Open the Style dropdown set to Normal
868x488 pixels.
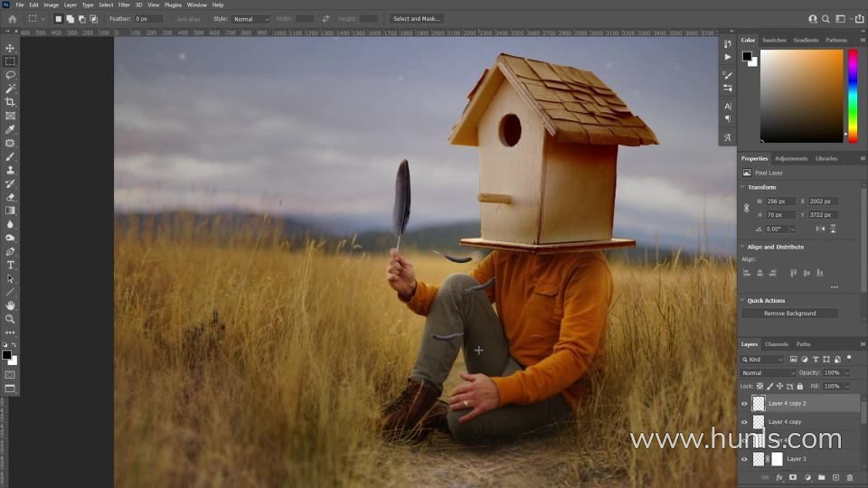[x=250, y=19]
